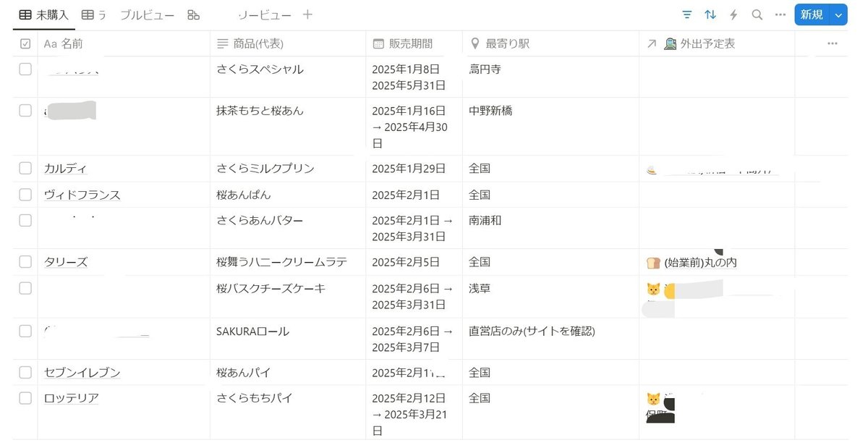The width and height of the screenshot is (868, 448).
Task: Tick the checkbox for SAKURAロール row
Action: (25, 331)
